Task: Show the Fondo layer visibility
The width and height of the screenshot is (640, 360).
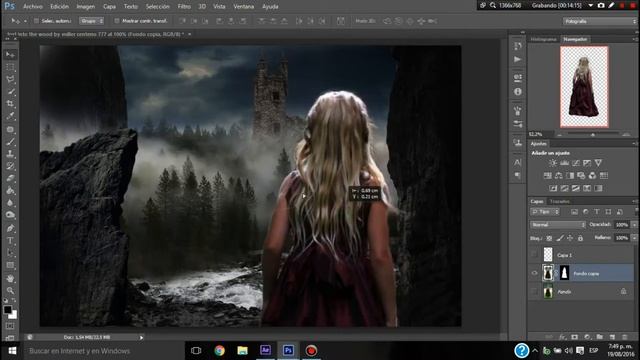Action: tap(534, 291)
